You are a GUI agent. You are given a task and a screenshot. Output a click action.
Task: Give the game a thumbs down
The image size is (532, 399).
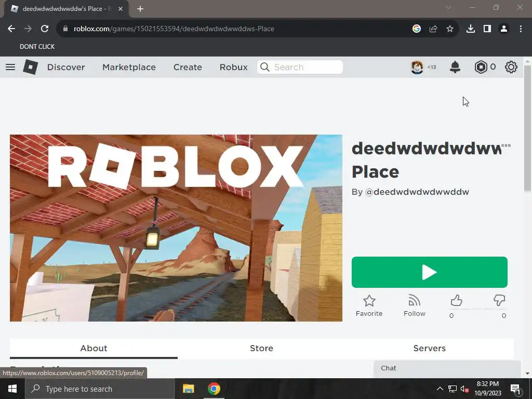coord(499,301)
